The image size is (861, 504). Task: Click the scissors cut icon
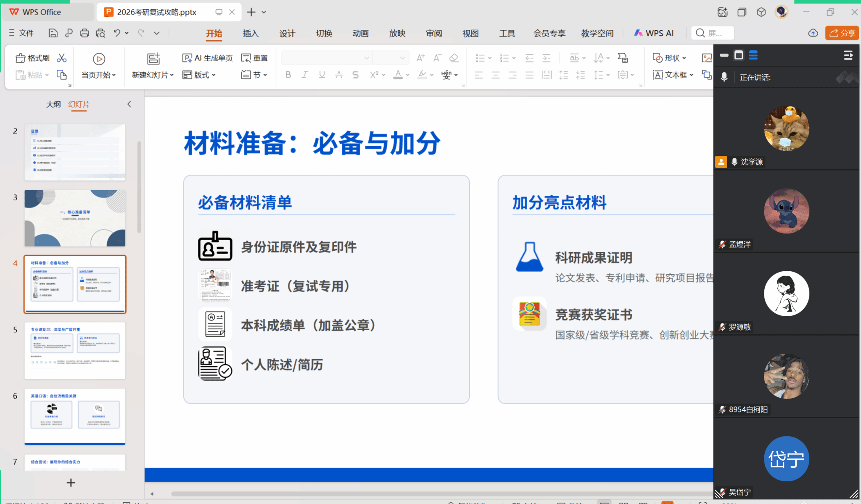[62, 58]
